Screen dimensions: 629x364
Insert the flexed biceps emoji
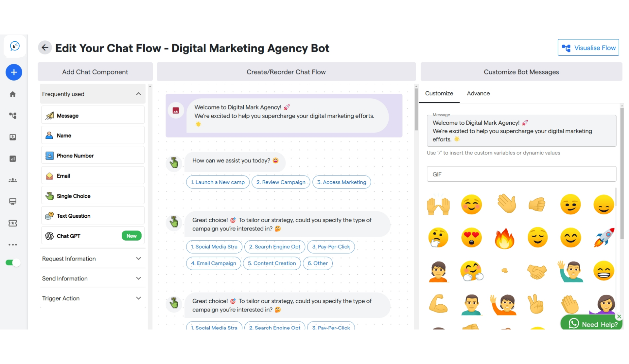(x=438, y=304)
